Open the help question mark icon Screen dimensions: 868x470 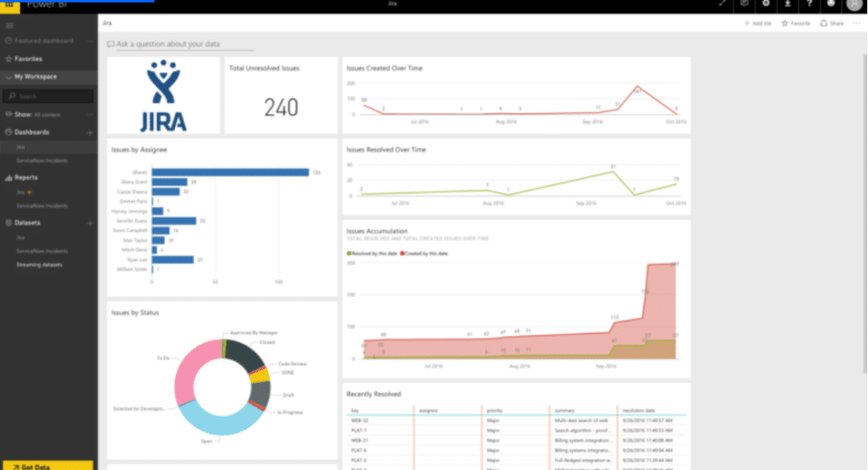[810, 4]
